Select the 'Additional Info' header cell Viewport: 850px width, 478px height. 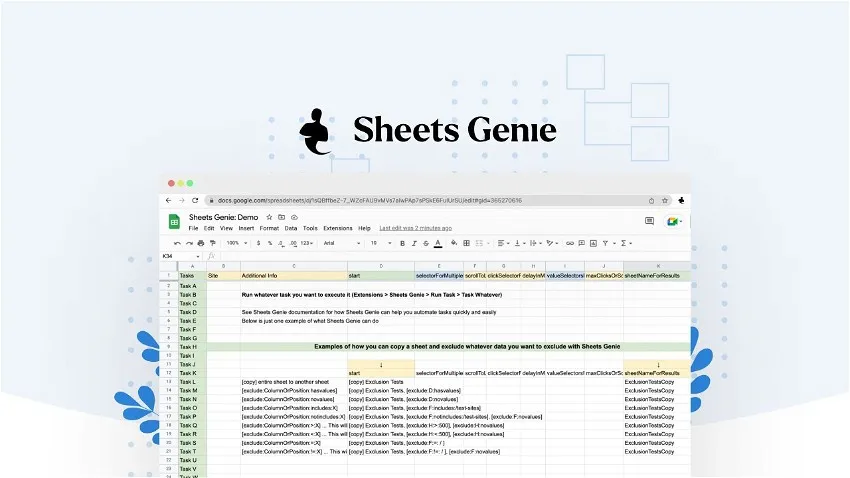pyautogui.click(x=294, y=276)
